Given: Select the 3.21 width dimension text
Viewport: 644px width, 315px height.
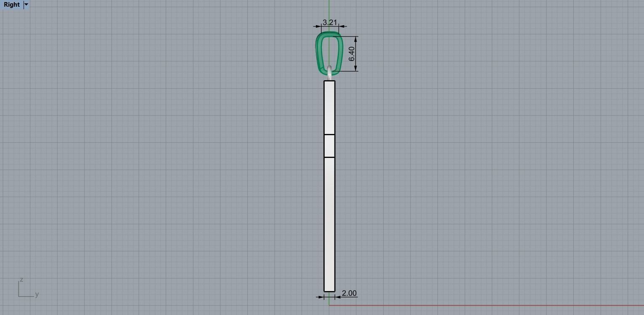Looking at the screenshot, I should click(x=330, y=22).
